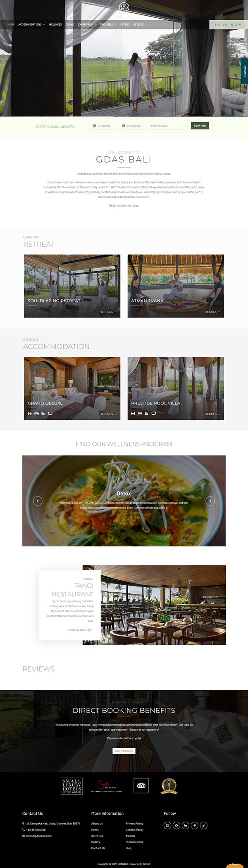The image size is (248, 868).
Task: Visit the LinkedIn social icon
Action: coord(186,825)
